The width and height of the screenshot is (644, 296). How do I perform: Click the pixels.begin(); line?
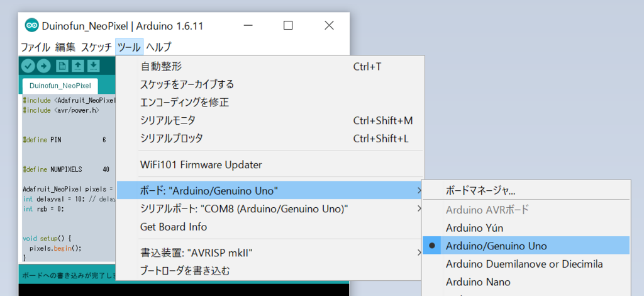(x=55, y=248)
